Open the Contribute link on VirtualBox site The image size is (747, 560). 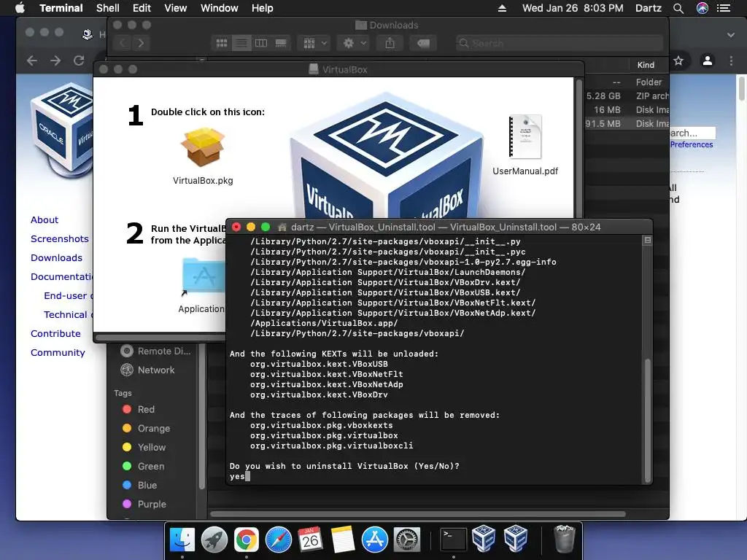point(55,334)
